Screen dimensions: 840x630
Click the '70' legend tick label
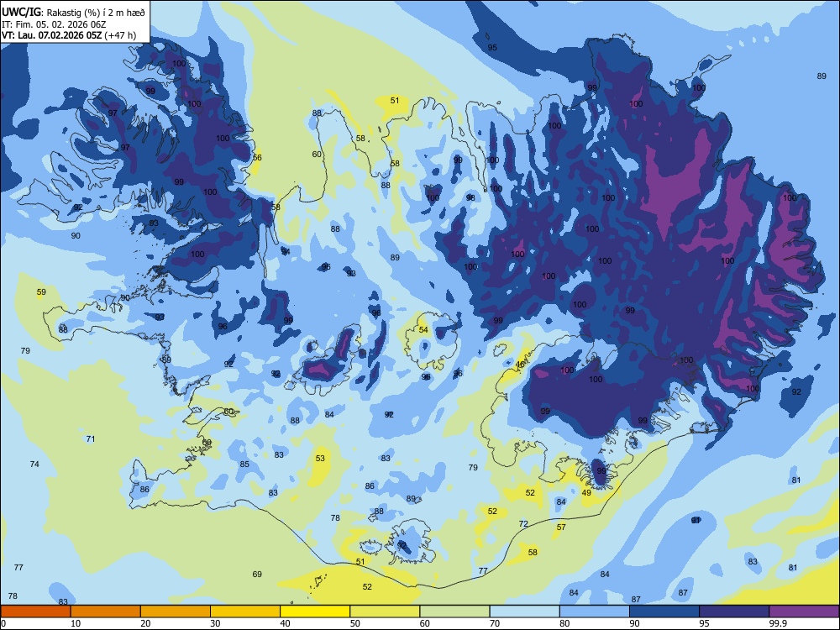point(495,623)
